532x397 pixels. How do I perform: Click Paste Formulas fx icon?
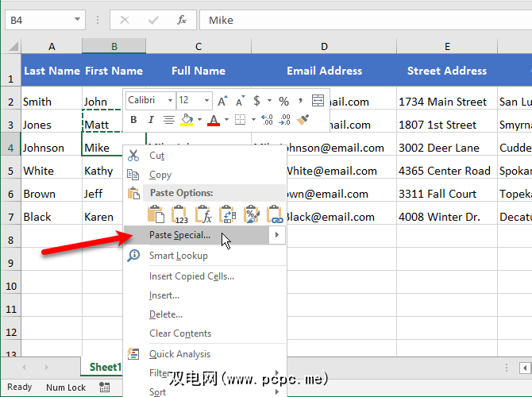pos(203,214)
